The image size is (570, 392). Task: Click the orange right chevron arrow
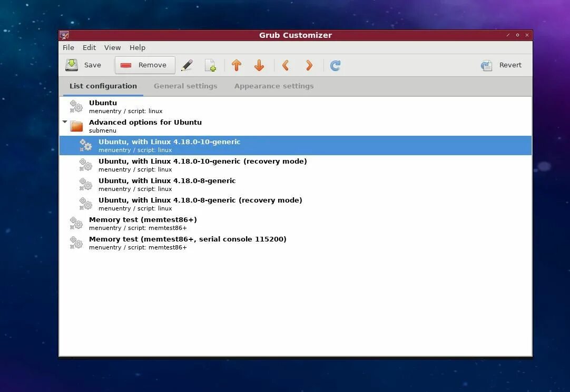(x=309, y=65)
